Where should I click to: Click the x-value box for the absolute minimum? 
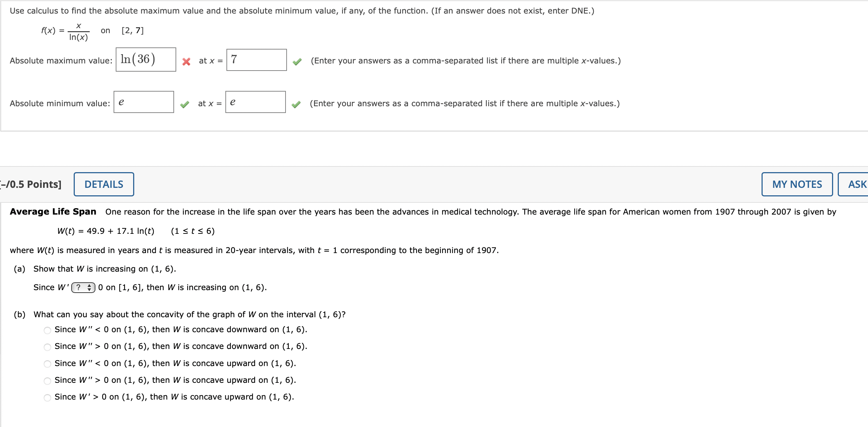255,103
